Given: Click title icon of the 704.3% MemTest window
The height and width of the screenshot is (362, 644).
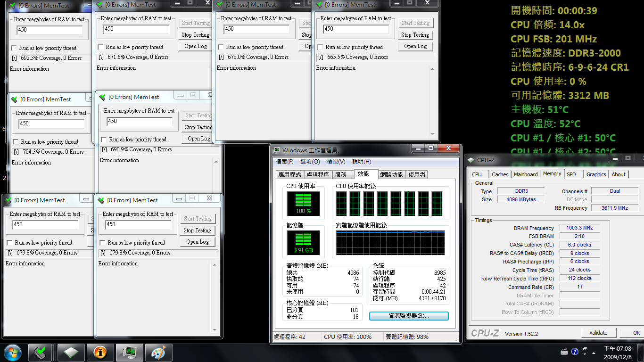Looking at the screenshot, I should [x=15, y=99].
